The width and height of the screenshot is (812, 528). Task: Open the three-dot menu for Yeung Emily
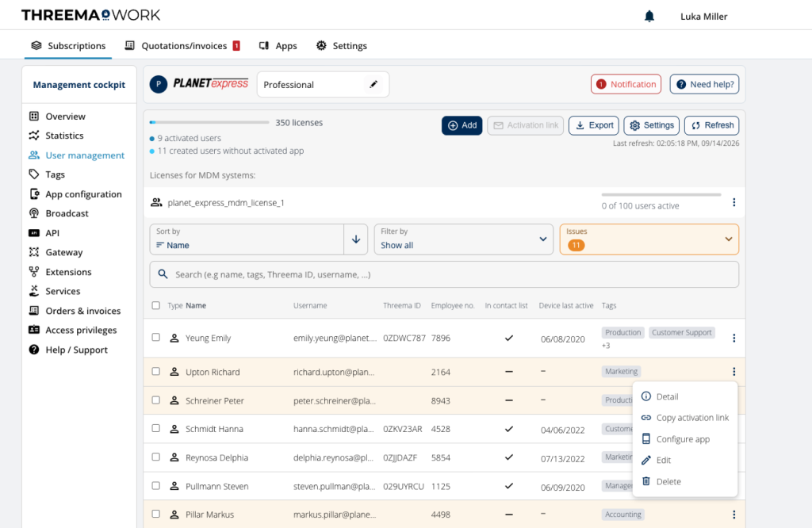click(733, 338)
